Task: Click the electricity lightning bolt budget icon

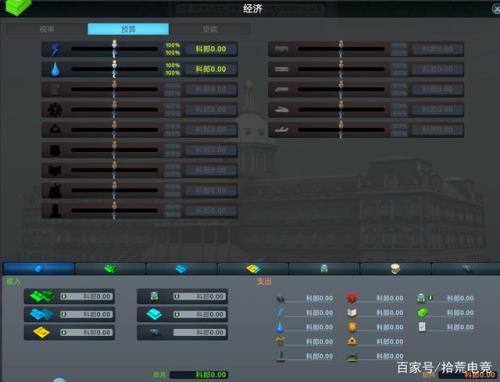Action: [55, 49]
